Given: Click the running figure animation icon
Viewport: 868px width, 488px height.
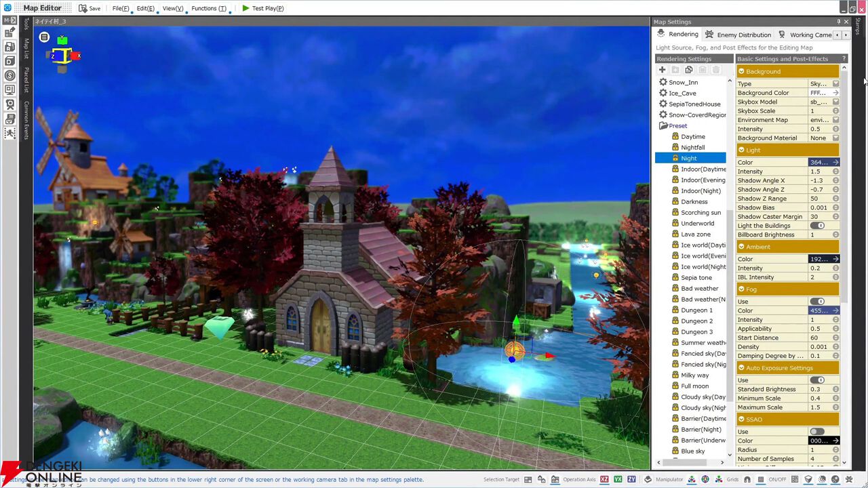Looking at the screenshot, I should click(x=9, y=133).
